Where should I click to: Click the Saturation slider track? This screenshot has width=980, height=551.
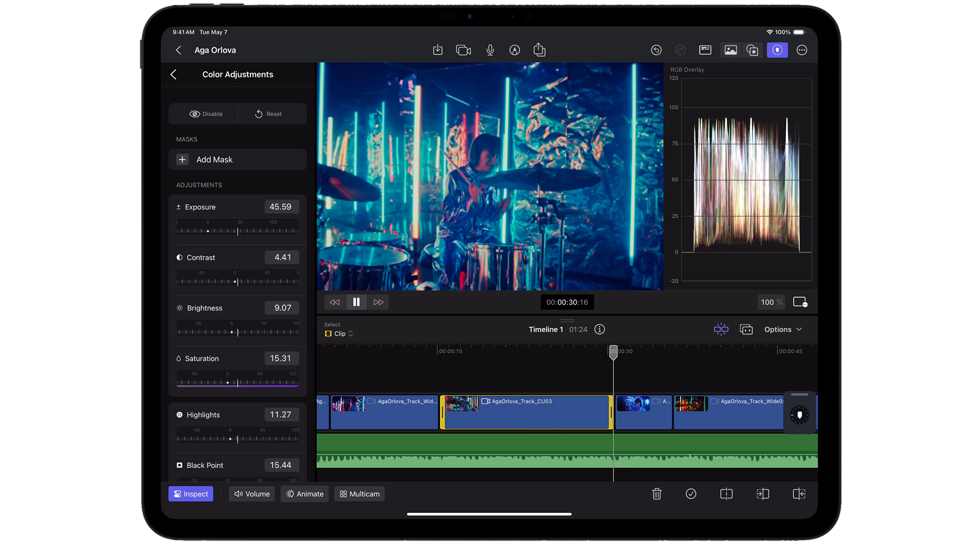(x=238, y=382)
